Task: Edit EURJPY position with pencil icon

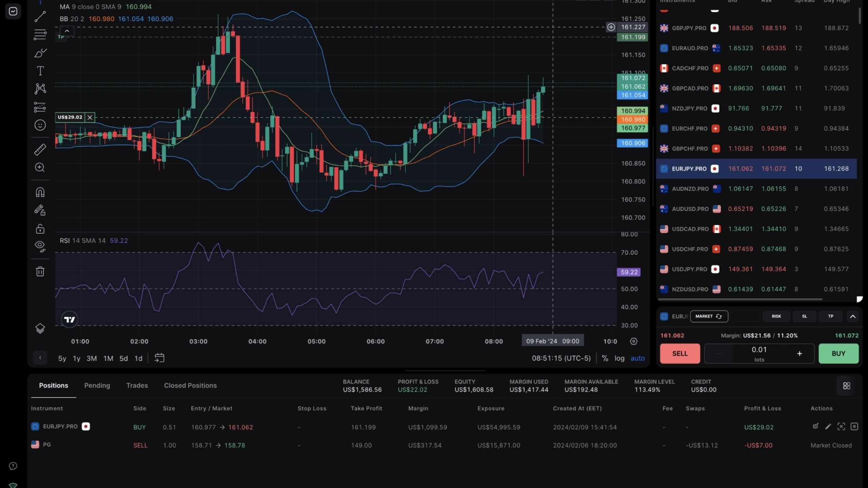Action: 828,426
